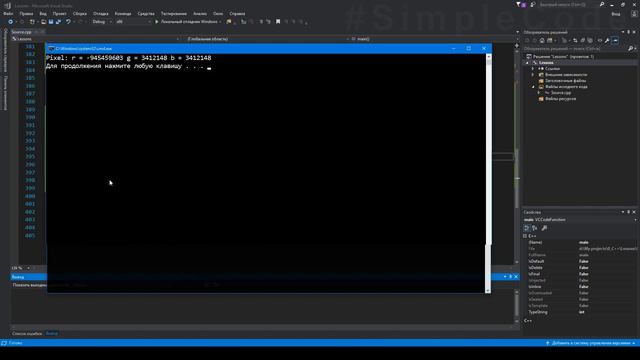Click the Categorized view icon in Properties
Viewport: 640px width, 360px height.
[x=527, y=228]
